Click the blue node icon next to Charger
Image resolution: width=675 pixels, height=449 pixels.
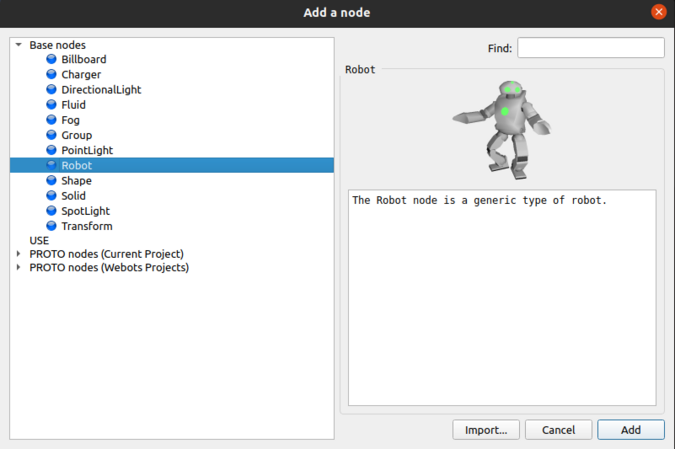click(51, 75)
